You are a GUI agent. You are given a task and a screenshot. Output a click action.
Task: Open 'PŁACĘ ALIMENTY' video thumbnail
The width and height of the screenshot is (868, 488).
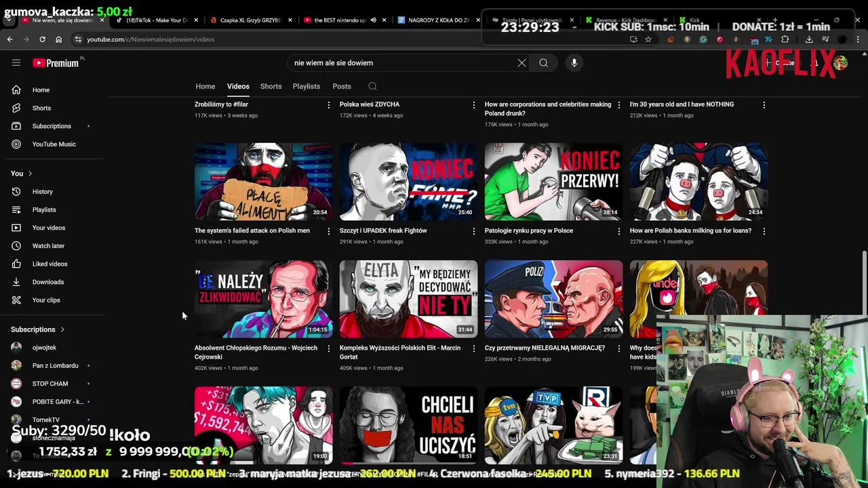[263, 182]
